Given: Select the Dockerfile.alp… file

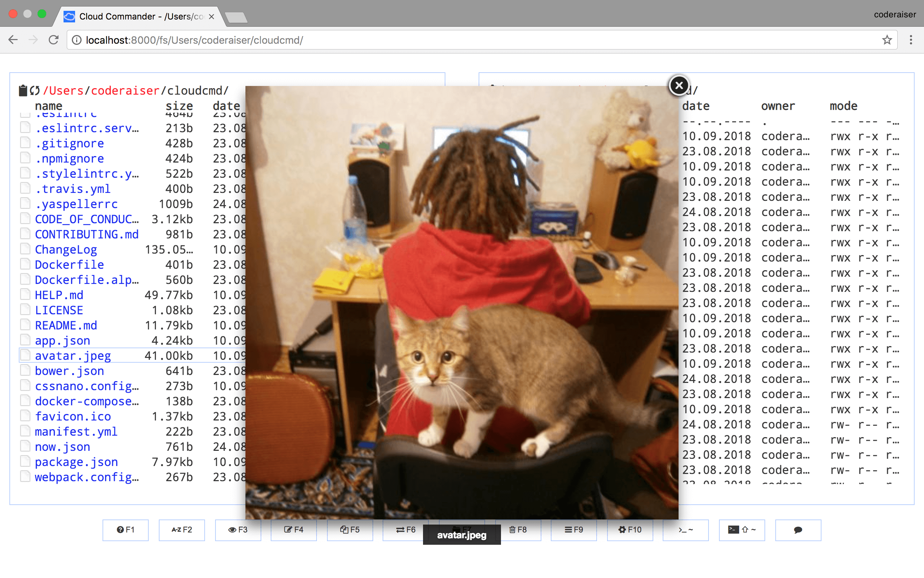Looking at the screenshot, I should tap(87, 280).
